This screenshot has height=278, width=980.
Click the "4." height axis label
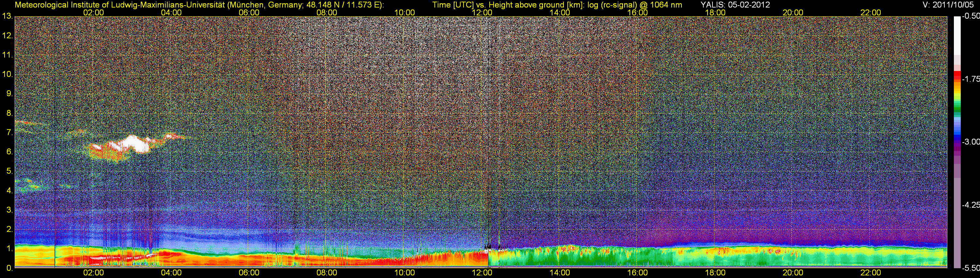(9, 190)
